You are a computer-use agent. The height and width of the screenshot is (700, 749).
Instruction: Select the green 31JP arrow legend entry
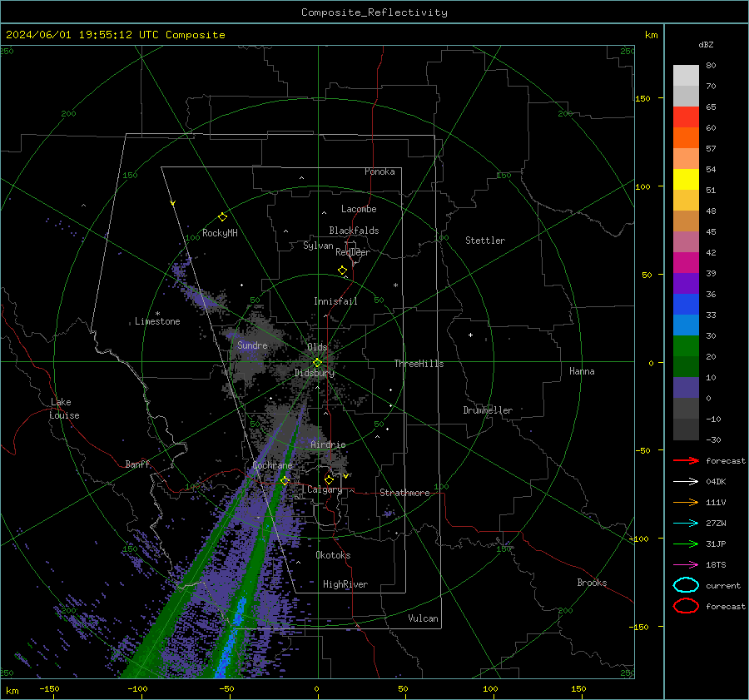pyautogui.click(x=686, y=544)
